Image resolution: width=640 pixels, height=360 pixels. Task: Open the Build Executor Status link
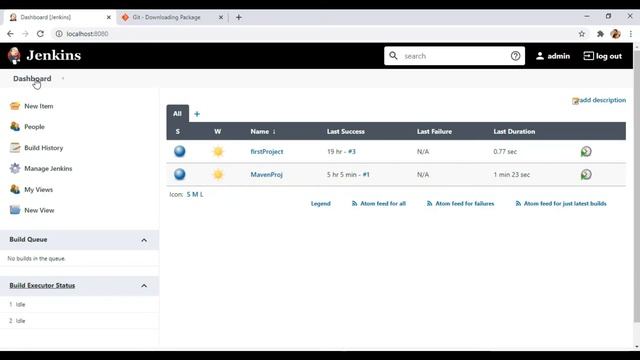42,285
